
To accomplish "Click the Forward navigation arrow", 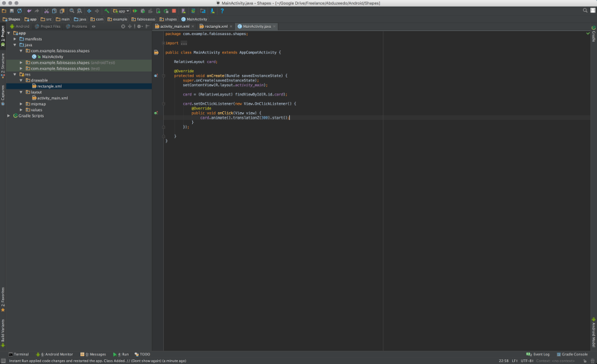I will click(x=97, y=11).
